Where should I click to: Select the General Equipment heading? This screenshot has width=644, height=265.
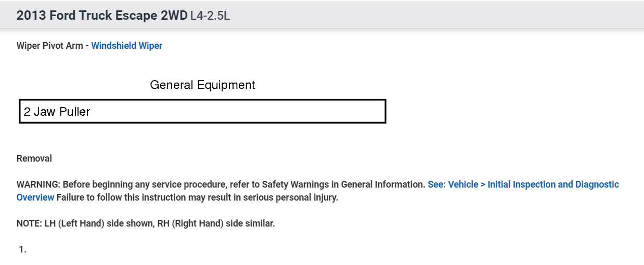(x=202, y=85)
